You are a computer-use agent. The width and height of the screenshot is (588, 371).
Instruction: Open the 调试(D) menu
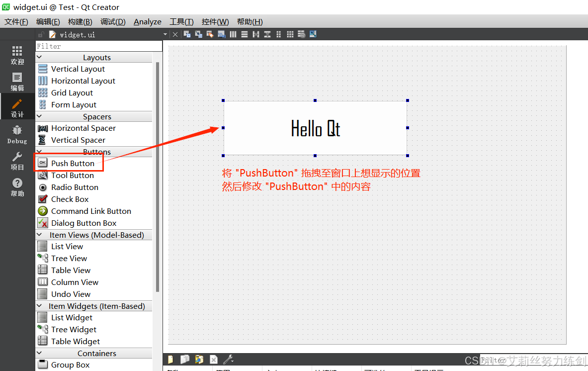coord(113,22)
